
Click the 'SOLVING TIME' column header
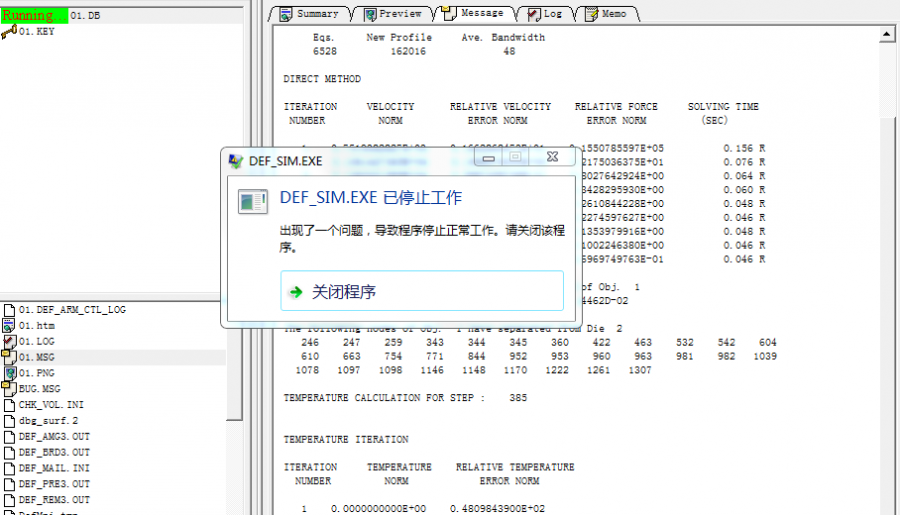tap(723, 107)
